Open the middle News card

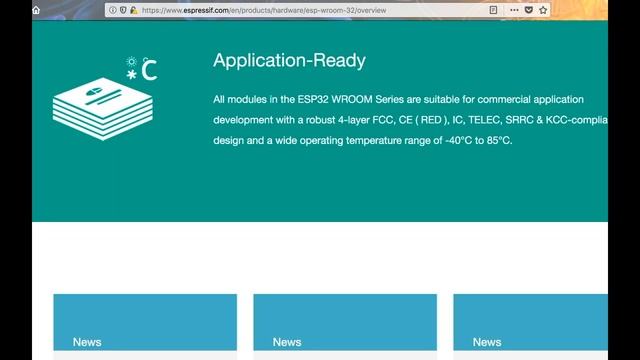pyautogui.click(x=345, y=326)
